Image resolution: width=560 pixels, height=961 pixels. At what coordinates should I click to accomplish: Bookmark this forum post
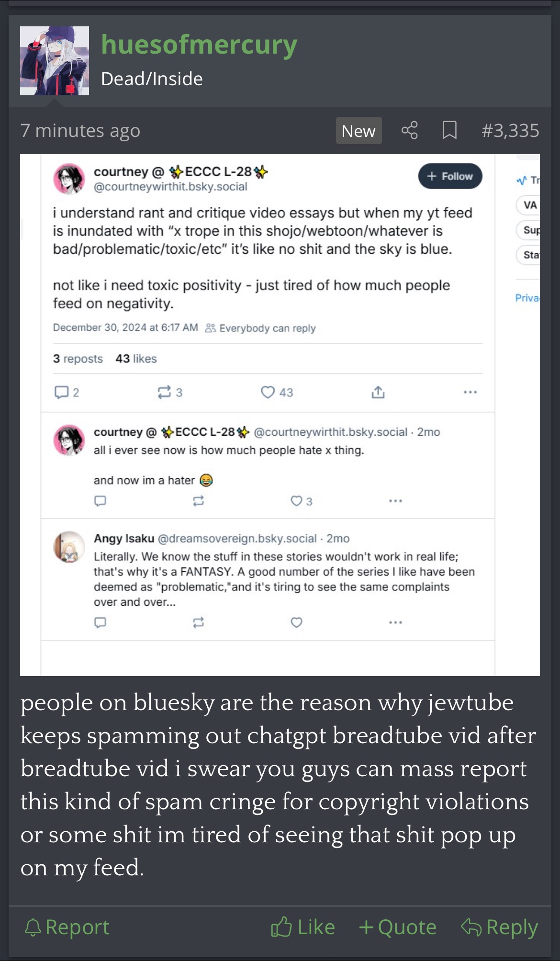click(449, 130)
